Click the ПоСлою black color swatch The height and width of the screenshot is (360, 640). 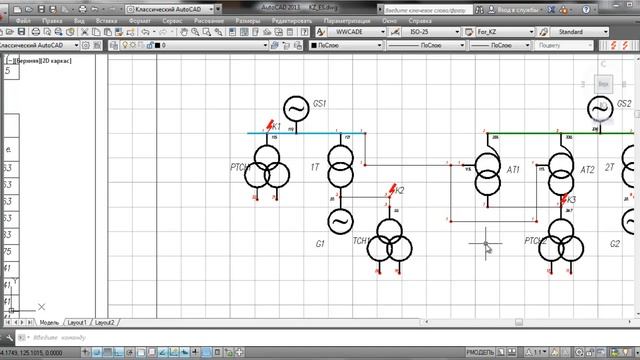(314, 45)
